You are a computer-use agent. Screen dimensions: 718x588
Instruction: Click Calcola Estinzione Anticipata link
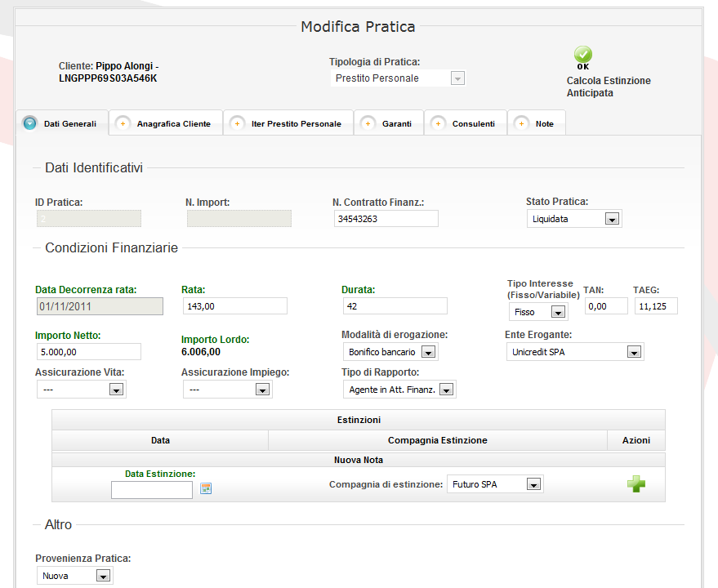coord(609,87)
